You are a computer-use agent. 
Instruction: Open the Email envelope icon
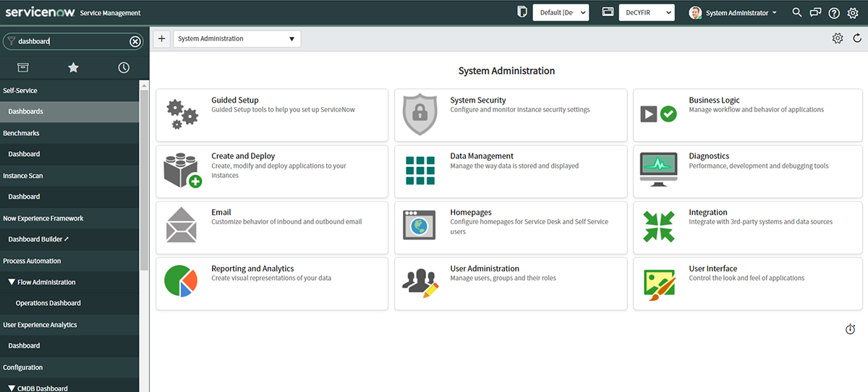[182, 226]
